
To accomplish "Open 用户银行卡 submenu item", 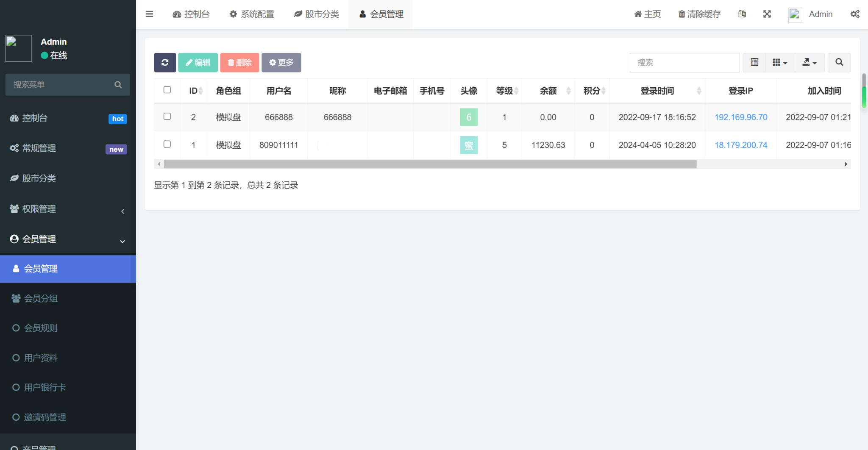I will click(68, 387).
